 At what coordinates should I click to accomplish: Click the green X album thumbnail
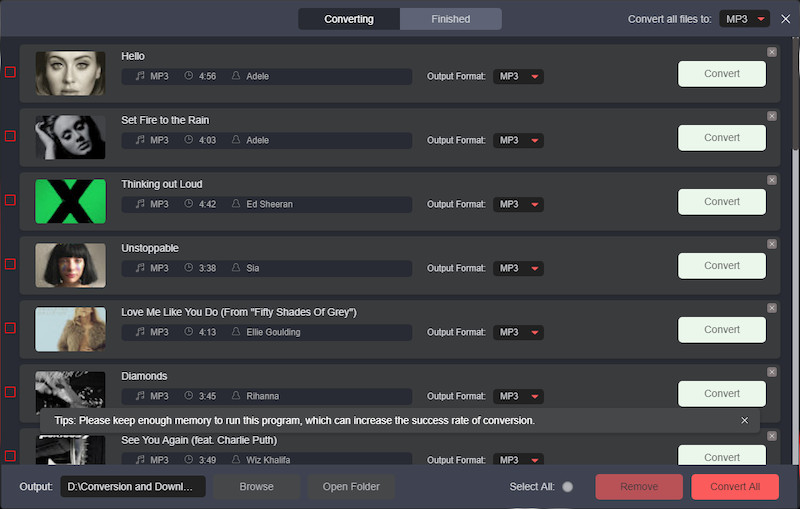[x=70, y=201]
